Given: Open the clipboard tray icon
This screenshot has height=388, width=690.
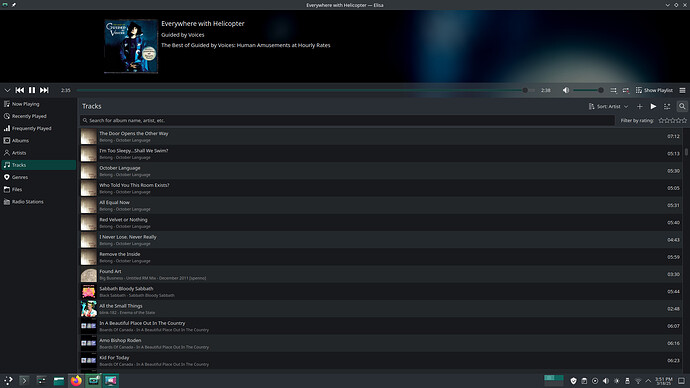Looking at the screenshot, I should (x=584, y=381).
